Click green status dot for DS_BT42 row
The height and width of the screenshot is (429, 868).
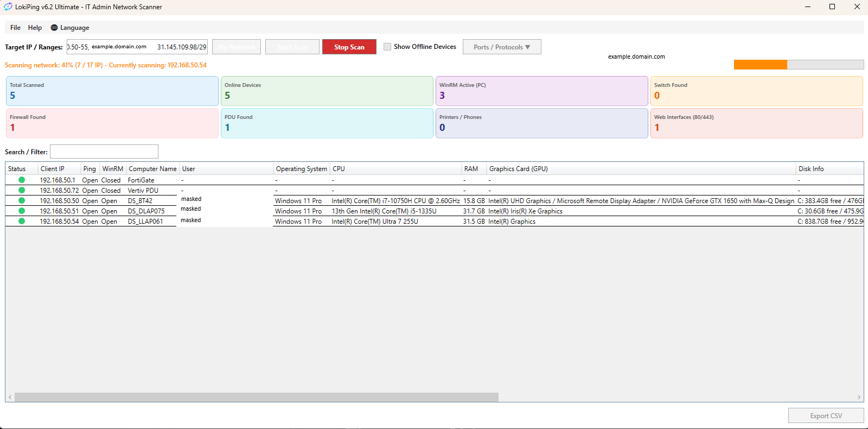click(x=22, y=200)
